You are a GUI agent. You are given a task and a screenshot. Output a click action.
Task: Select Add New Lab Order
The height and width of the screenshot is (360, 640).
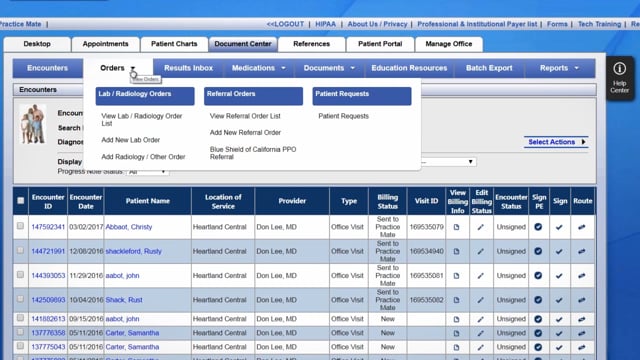click(131, 140)
